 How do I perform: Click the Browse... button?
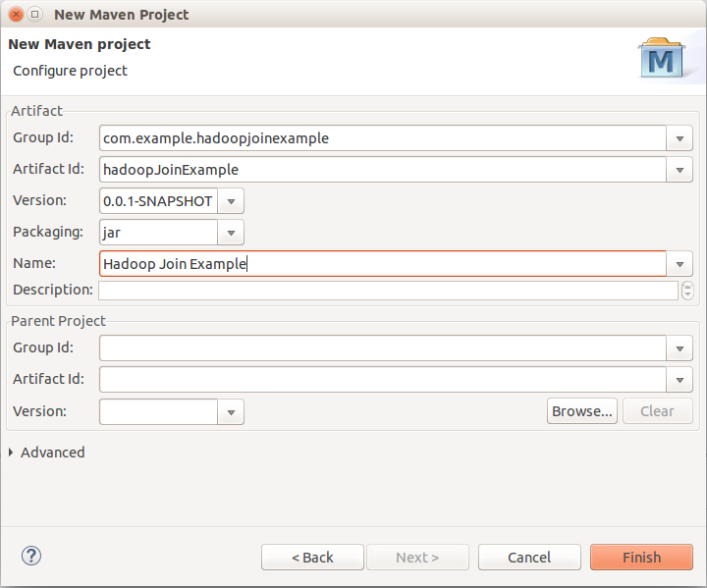coord(581,411)
